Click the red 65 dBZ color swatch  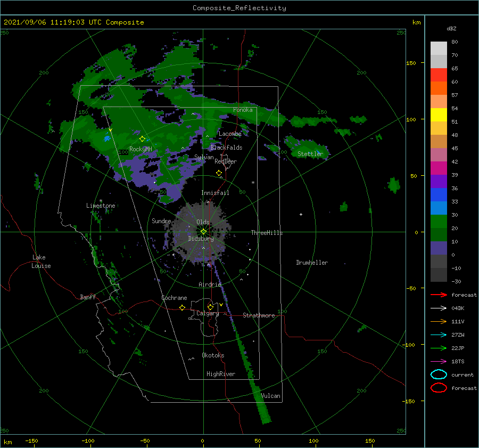(439, 75)
